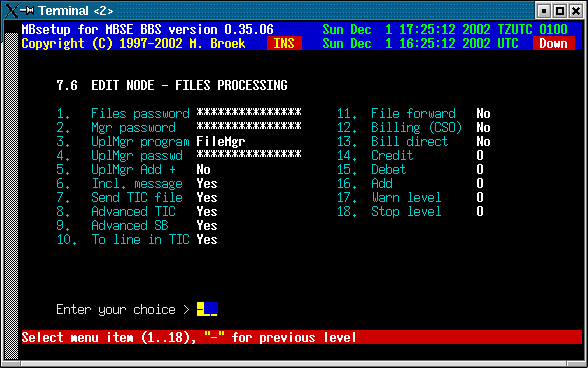Select the Mgr password menu item

(133, 128)
